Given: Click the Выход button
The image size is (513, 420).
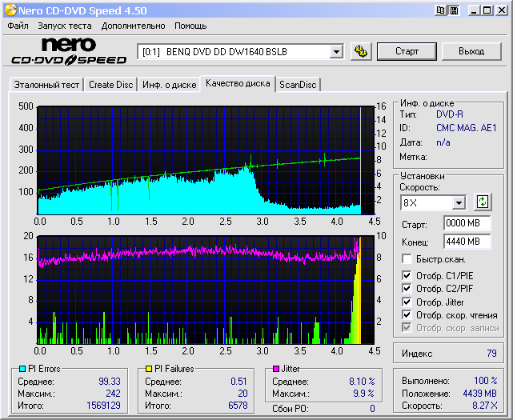Looking at the screenshot, I should point(471,51).
